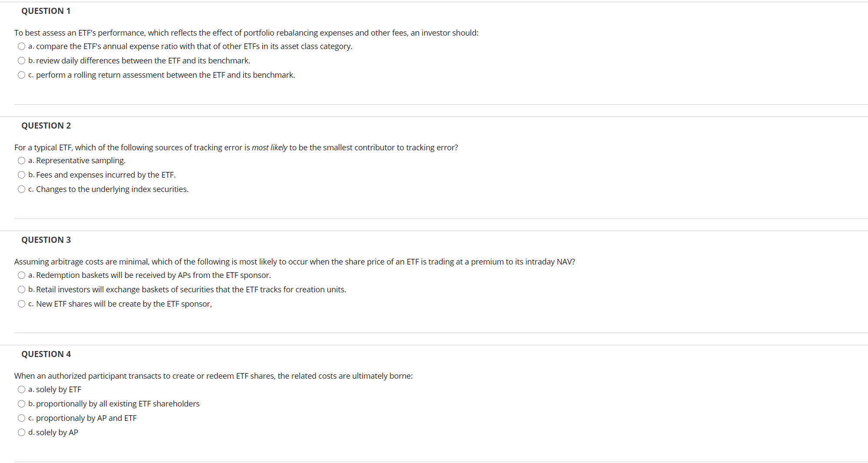Select proportionaly by AP and ETF
The height and width of the screenshot is (463, 868).
[21, 418]
